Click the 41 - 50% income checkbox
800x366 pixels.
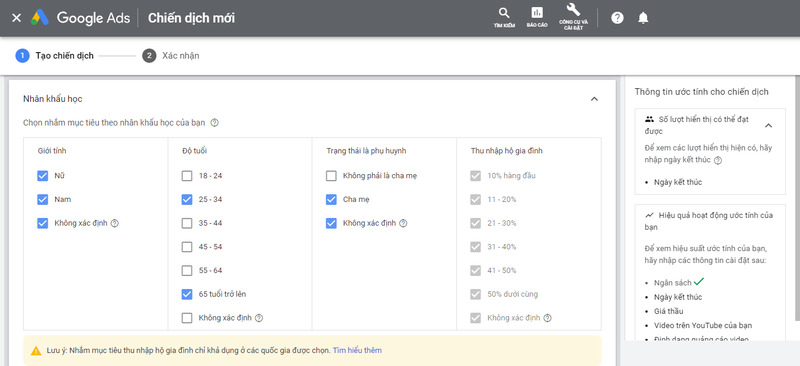[x=476, y=271]
